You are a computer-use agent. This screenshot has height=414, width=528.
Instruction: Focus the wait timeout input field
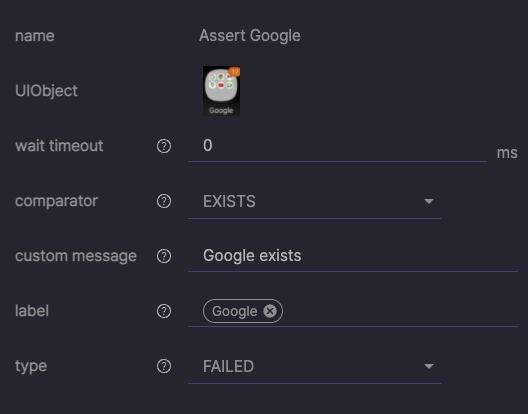coord(337,146)
